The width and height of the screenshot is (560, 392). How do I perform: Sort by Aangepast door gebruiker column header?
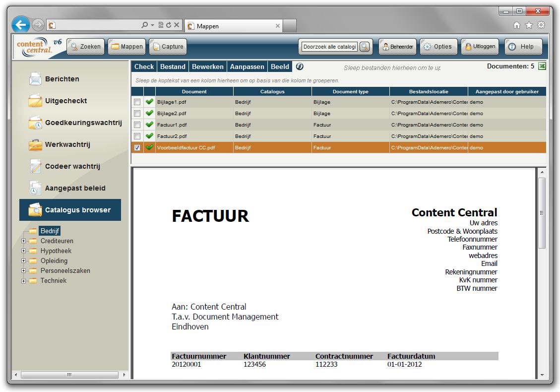point(507,91)
